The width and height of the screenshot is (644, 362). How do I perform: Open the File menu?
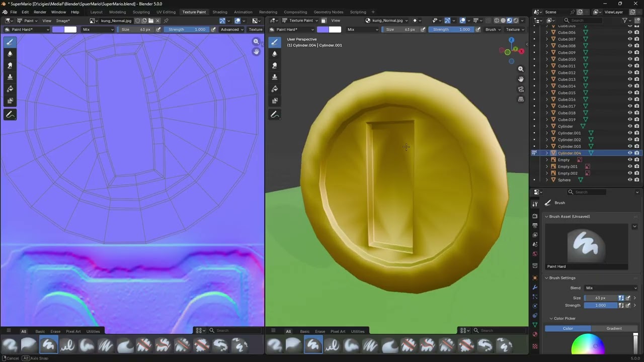(14, 12)
